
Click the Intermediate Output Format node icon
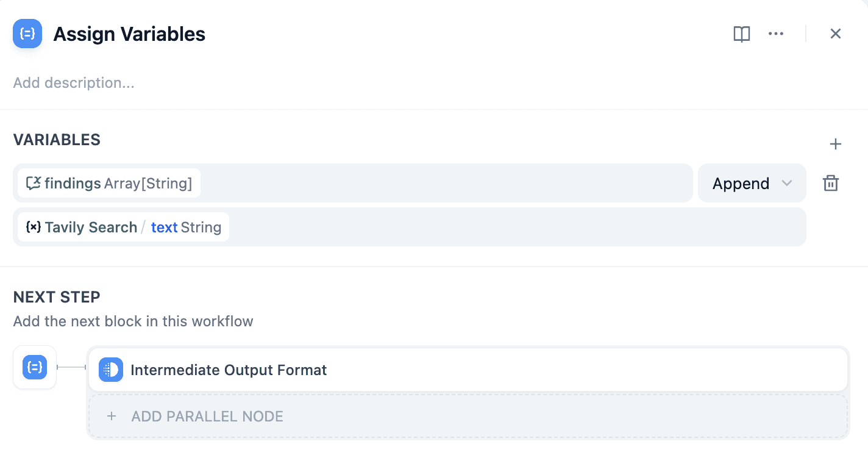pos(111,370)
